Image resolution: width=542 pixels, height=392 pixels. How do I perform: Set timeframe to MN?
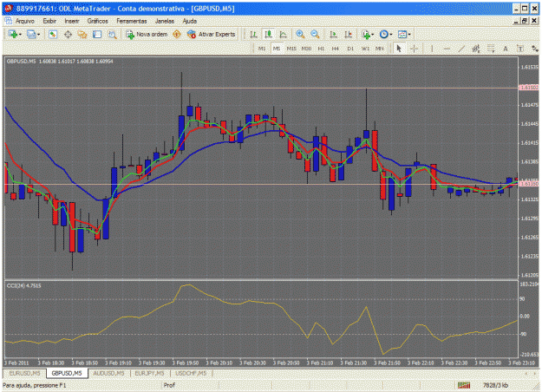(380, 49)
